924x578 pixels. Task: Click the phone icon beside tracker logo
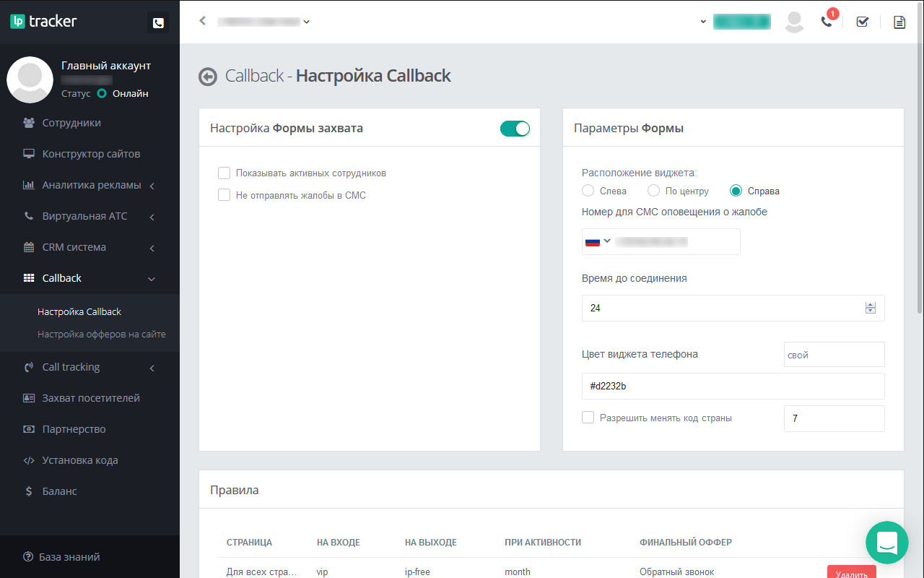point(158,23)
